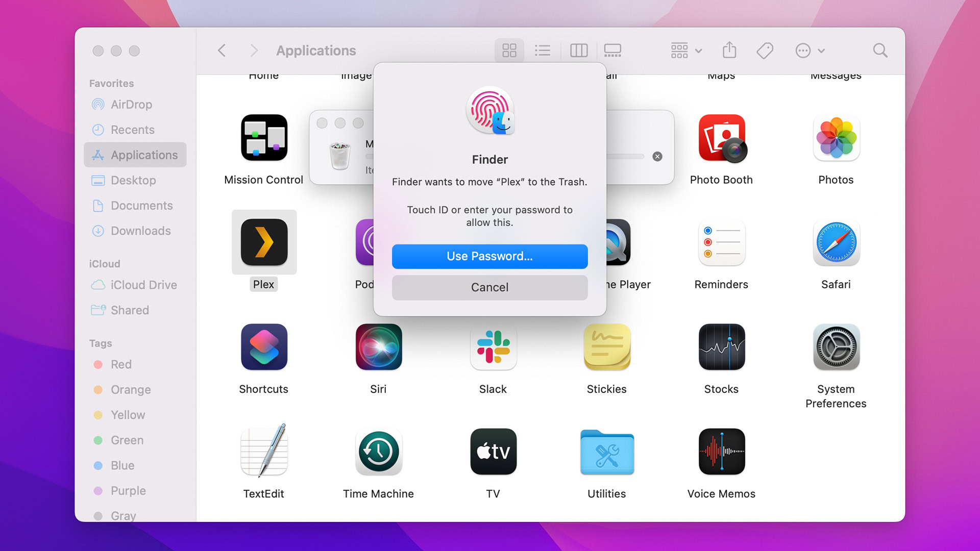This screenshot has height=551, width=980.
Task: Select iCloud Drive in sidebar
Action: 143,285
